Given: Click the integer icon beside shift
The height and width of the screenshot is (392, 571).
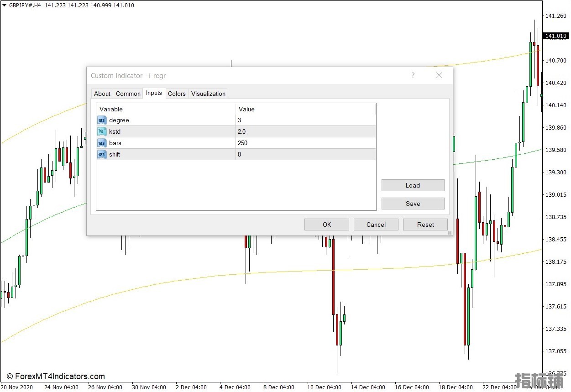Looking at the screenshot, I should tap(102, 155).
